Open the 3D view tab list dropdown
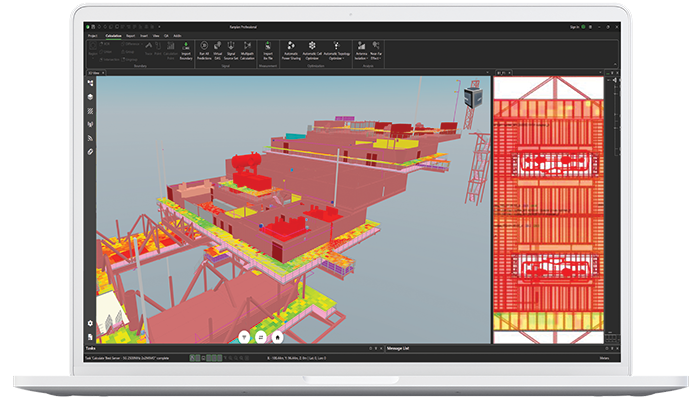Screen dimensions: 700x400 click(x=487, y=72)
